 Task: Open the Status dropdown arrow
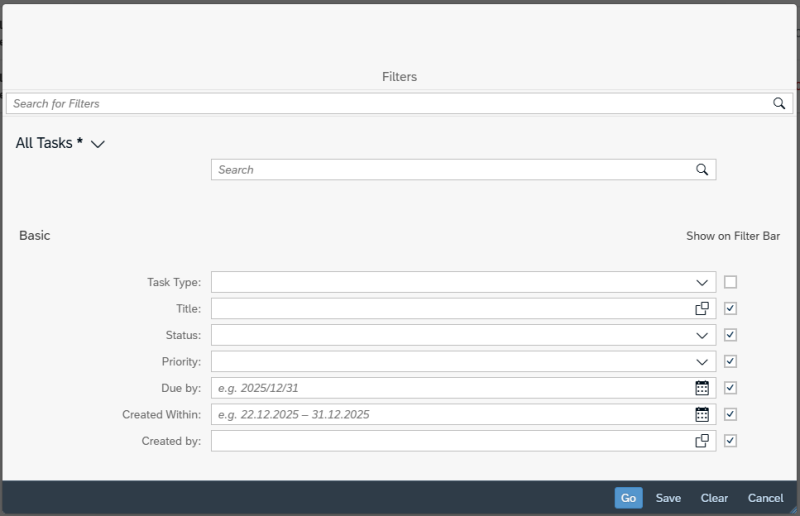(702, 335)
